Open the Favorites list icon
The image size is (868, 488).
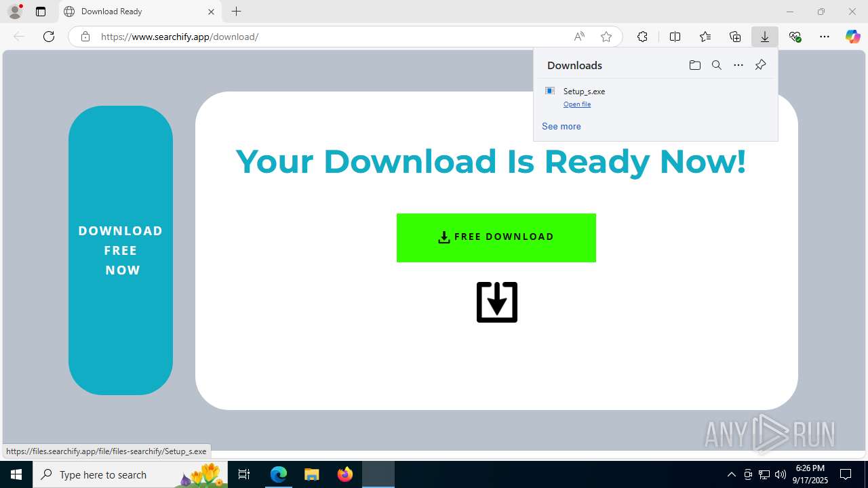pyautogui.click(x=705, y=37)
